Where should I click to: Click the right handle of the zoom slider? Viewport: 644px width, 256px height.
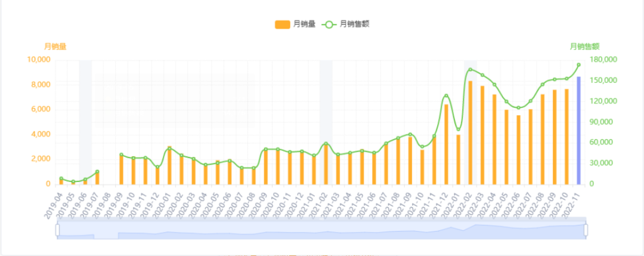(586, 230)
